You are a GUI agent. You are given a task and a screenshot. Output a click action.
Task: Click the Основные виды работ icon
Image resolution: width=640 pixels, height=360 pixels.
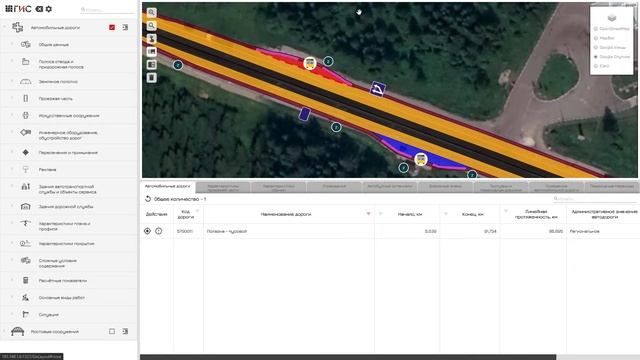pyautogui.click(x=25, y=298)
